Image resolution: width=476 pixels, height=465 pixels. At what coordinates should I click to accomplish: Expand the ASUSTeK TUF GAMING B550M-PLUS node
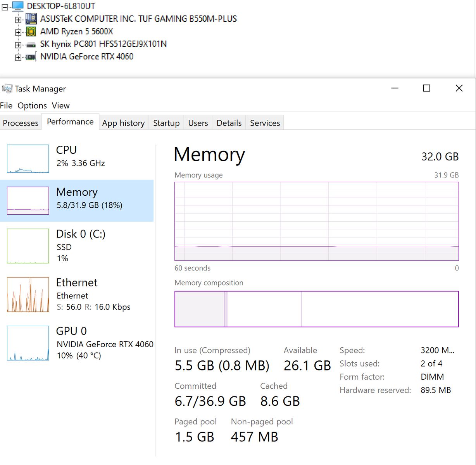(18, 19)
